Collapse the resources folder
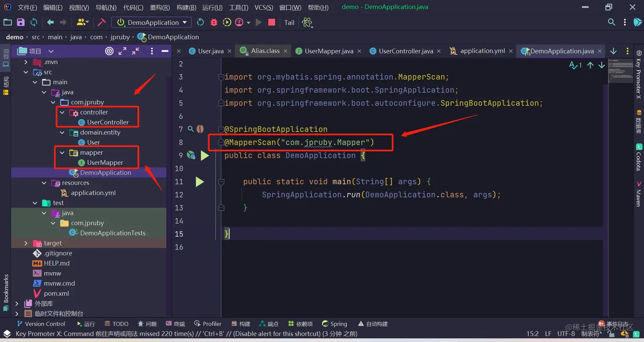This screenshot has height=342, width=644. (44, 183)
